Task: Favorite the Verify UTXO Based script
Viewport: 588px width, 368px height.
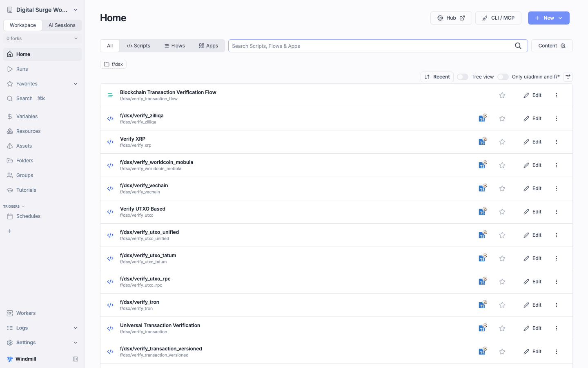Action: point(502,212)
